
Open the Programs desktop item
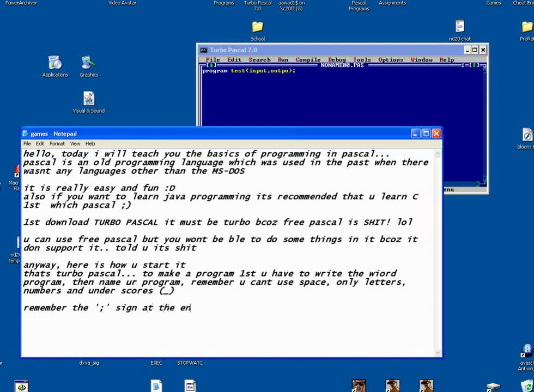pos(224,3)
